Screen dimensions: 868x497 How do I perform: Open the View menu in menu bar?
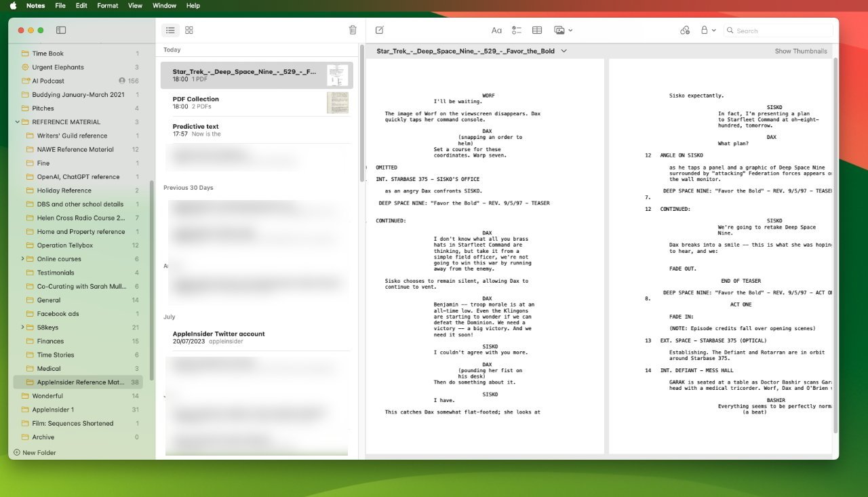pyautogui.click(x=135, y=5)
